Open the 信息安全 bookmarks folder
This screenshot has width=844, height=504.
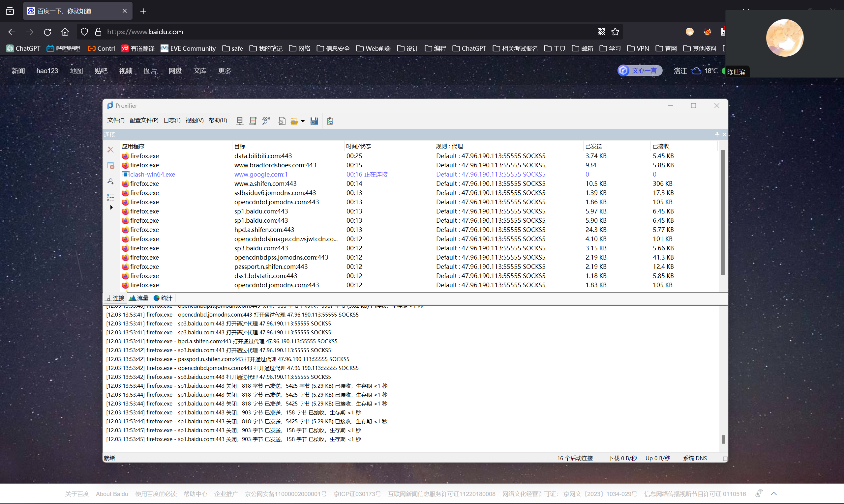(333, 48)
